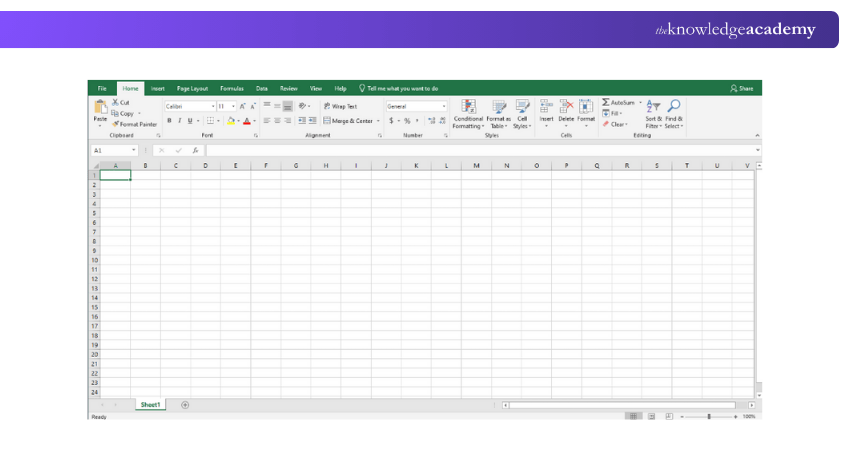Open the File tab
The width and height of the screenshot is (850, 450).
102,88
